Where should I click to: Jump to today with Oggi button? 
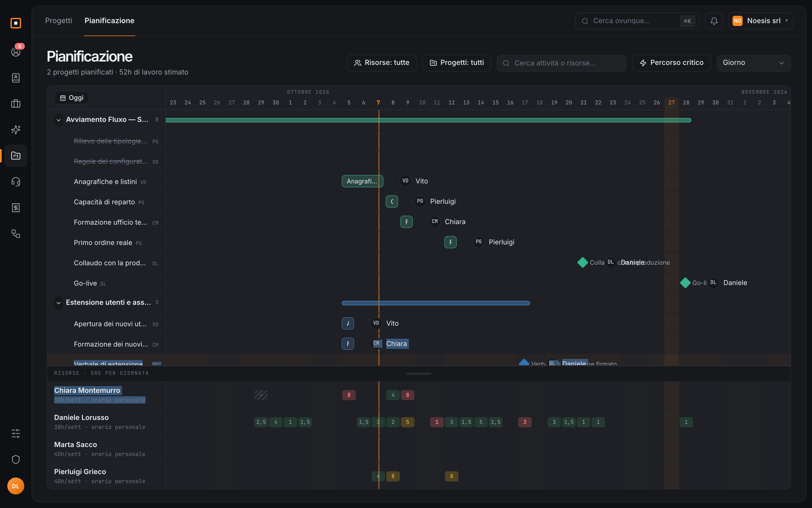[71, 98]
